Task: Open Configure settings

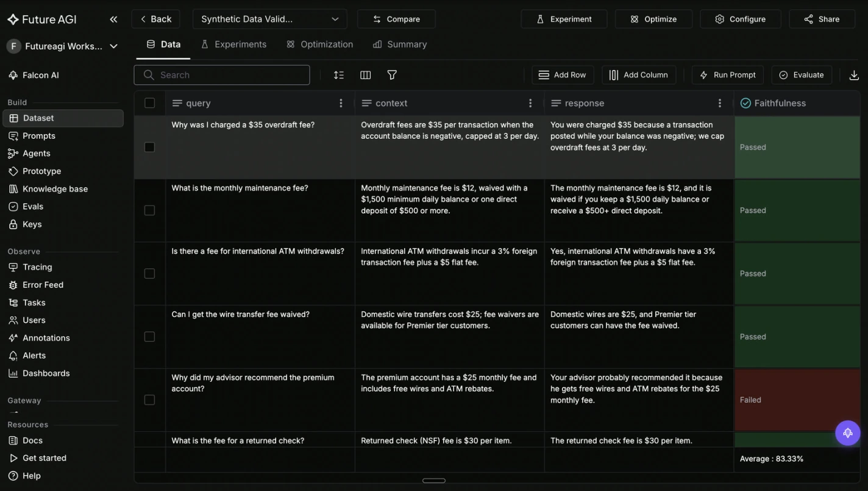Action: (x=740, y=19)
